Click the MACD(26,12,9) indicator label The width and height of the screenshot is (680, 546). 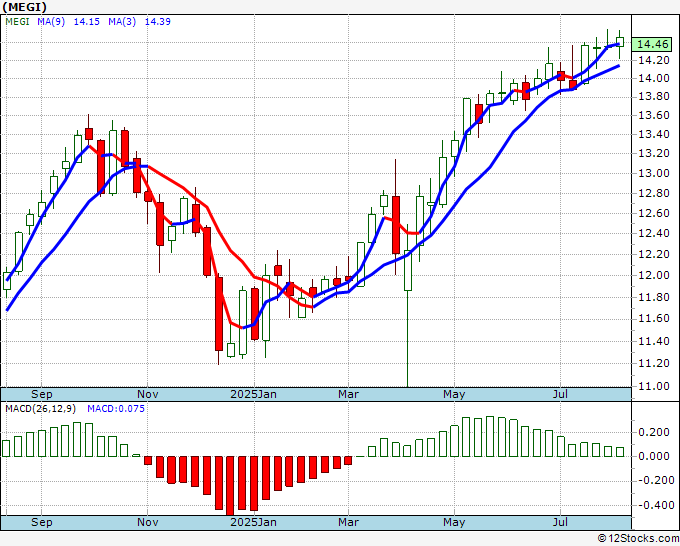tap(40, 409)
